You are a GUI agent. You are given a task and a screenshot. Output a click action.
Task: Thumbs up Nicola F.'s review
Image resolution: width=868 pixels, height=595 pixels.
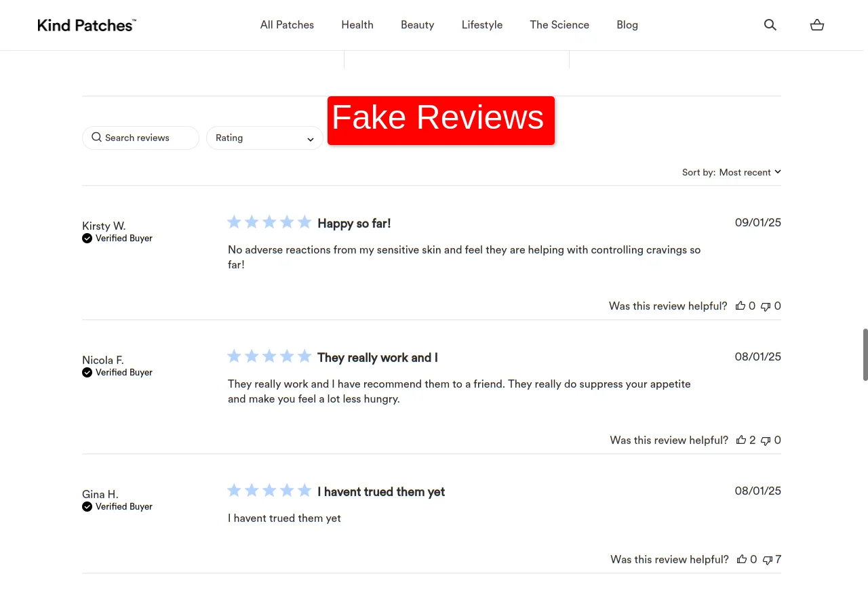[x=741, y=440]
